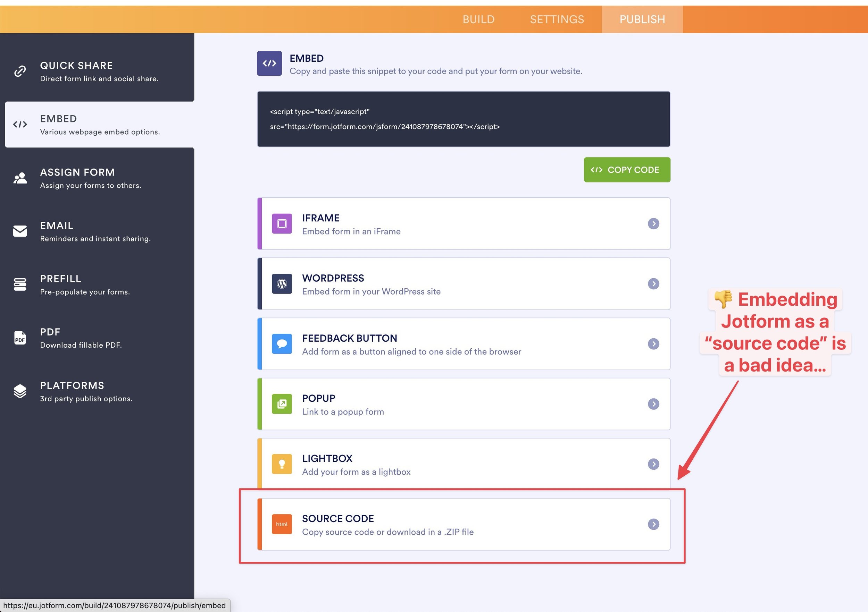Viewport: 868px width, 612px height.
Task: Expand the LIGHTBOX option arrow
Action: (653, 464)
